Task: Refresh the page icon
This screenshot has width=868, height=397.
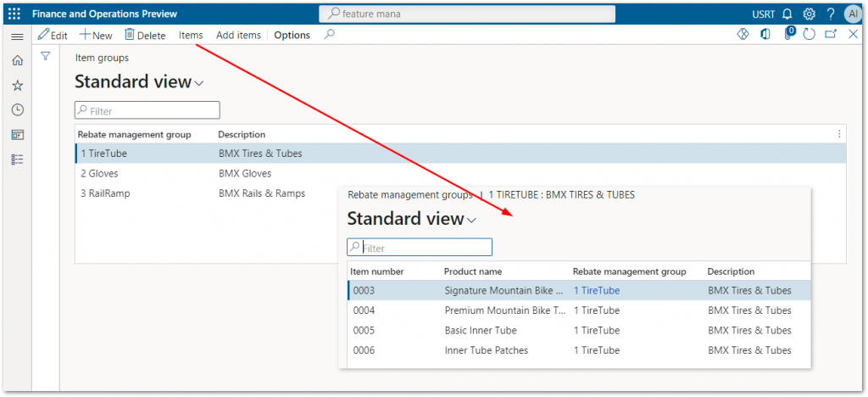Action: pyautogui.click(x=810, y=34)
